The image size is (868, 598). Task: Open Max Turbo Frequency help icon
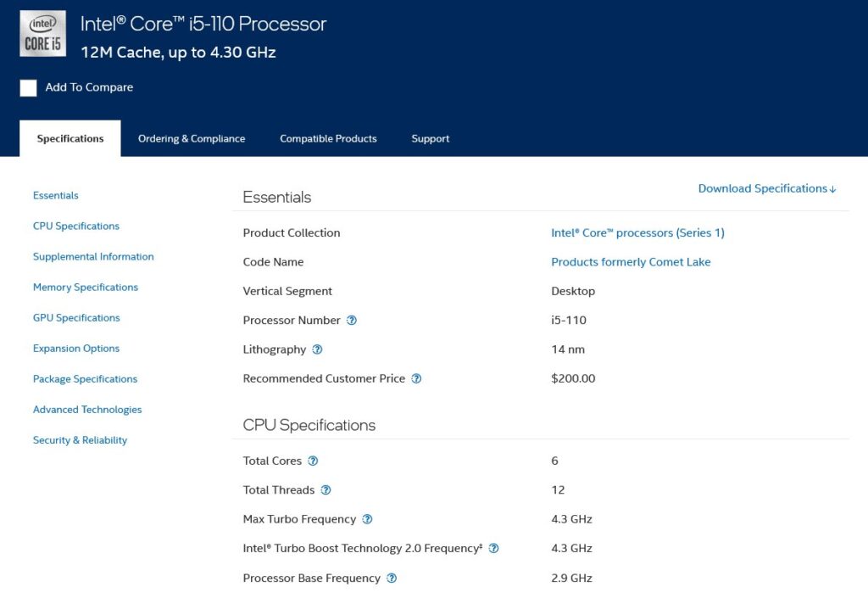(367, 519)
